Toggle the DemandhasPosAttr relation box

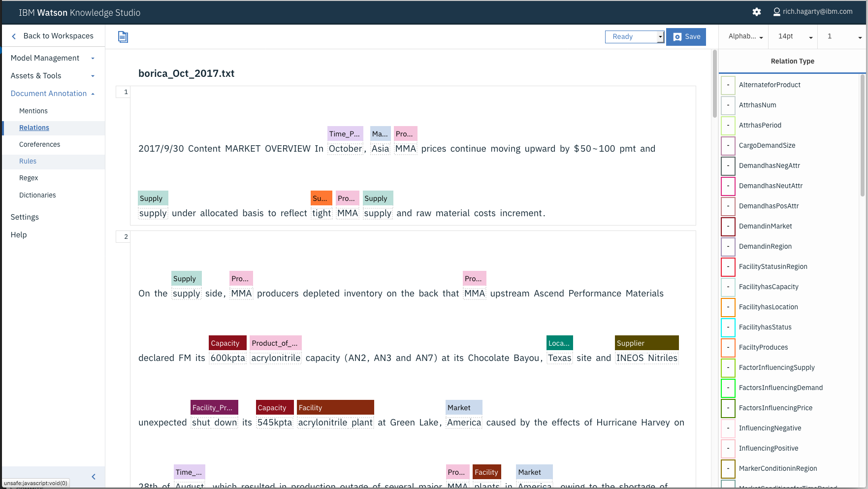click(x=728, y=206)
